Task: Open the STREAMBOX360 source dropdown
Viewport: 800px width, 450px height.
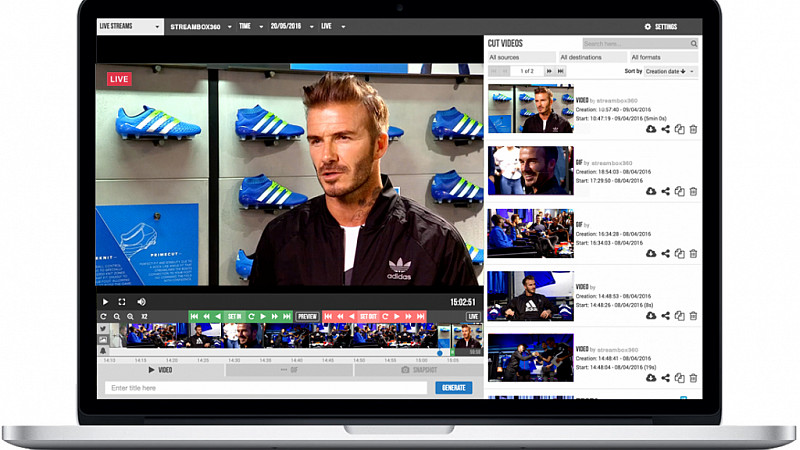Action: click(x=201, y=27)
